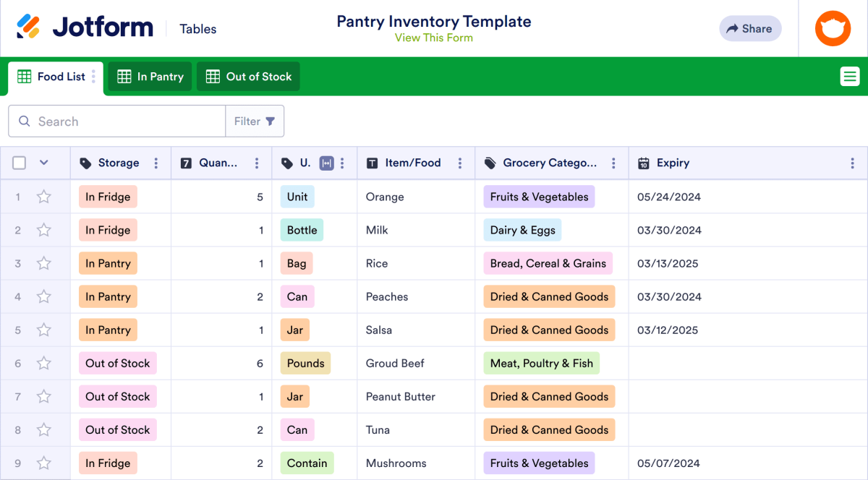Open View This Form link
868x480 pixels.
[x=433, y=38]
